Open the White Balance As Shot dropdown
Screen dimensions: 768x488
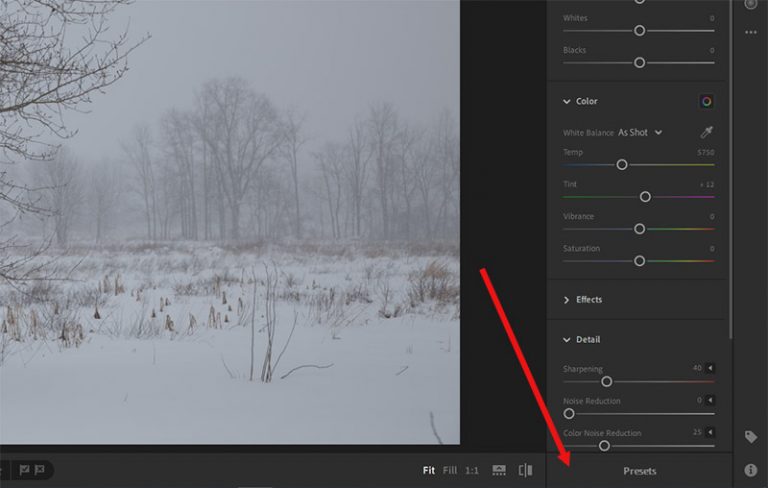click(640, 132)
